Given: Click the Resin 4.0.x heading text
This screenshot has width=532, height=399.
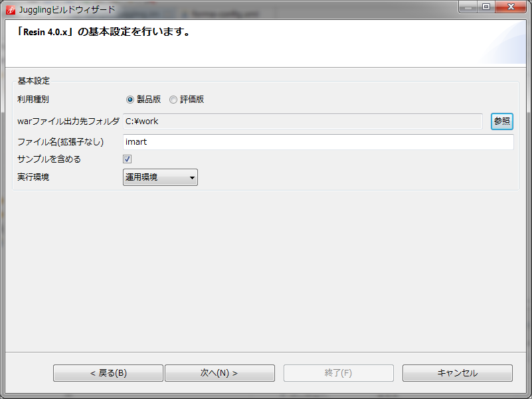Looking at the screenshot, I should point(104,32).
